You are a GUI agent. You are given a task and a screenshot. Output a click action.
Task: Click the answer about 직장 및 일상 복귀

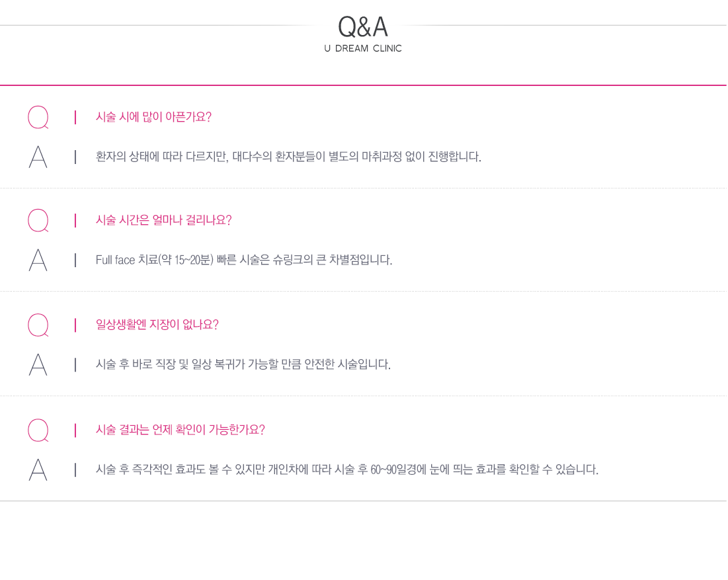tap(243, 364)
